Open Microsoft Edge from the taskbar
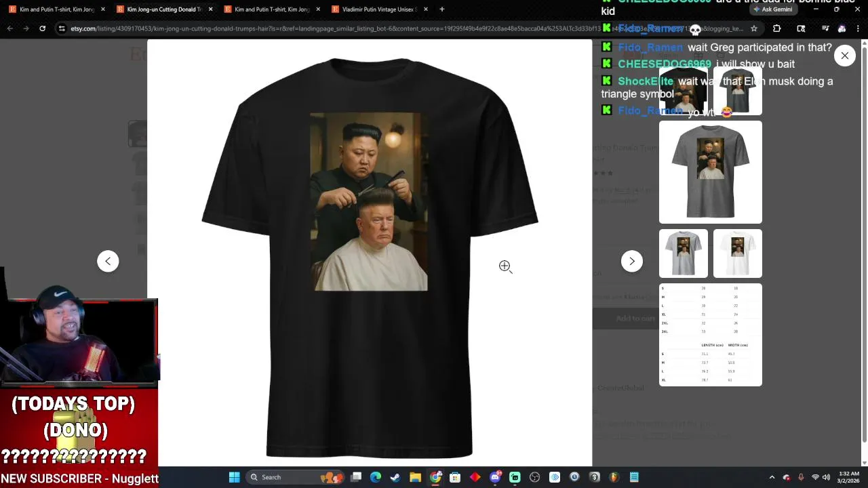The width and height of the screenshot is (868, 488). [x=376, y=477]
